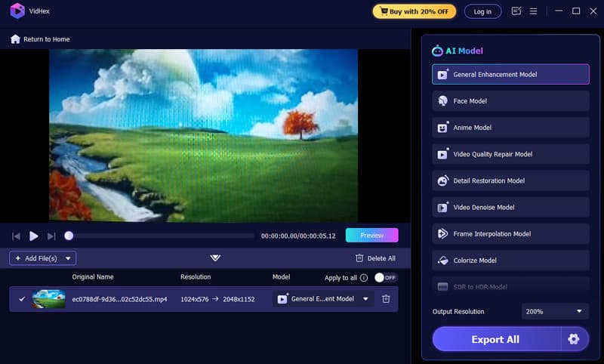Minimize the VidHex window
604x364 pixels.
559,11
